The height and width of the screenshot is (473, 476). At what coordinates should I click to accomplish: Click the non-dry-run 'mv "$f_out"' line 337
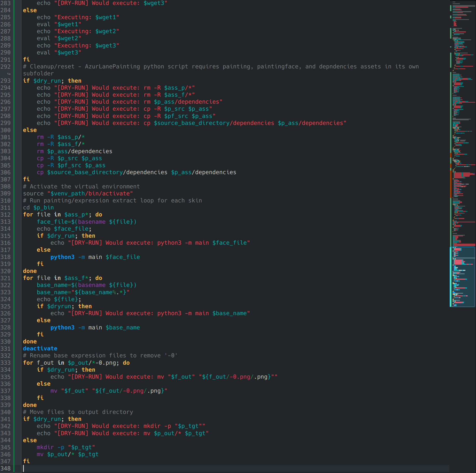point(109,391)
